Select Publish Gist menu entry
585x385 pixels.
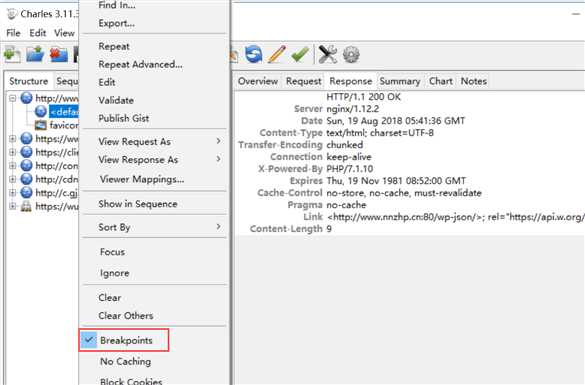[123, 118]
